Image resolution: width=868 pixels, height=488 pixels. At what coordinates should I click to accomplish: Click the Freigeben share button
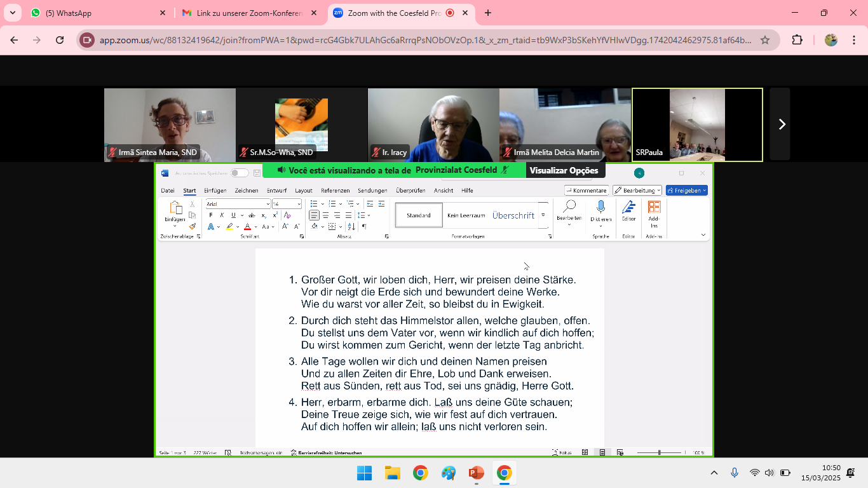[x=686, y=191]
